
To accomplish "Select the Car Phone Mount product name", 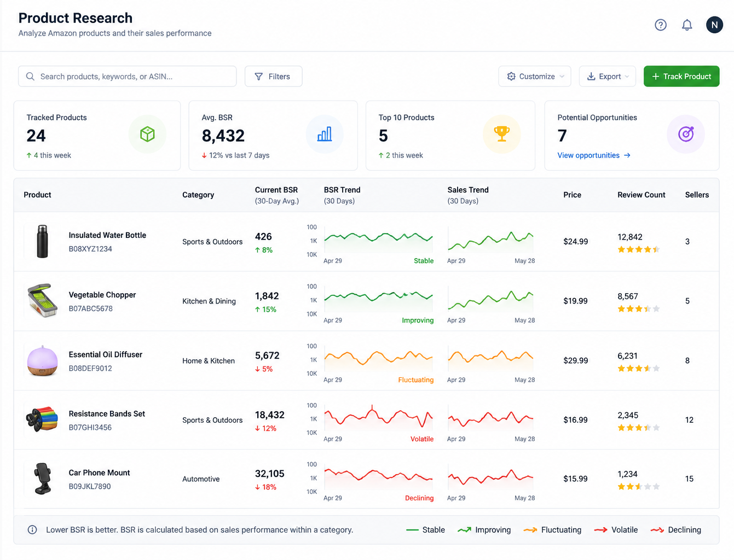I will (99, 472).
